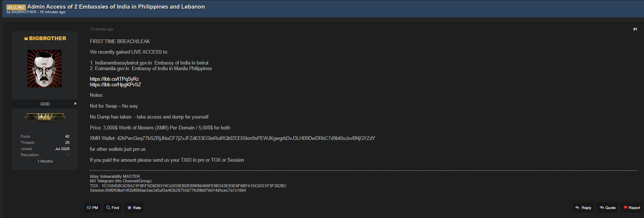Open the second ibb.co image link
644x218 pixels.
pos(115,84)
